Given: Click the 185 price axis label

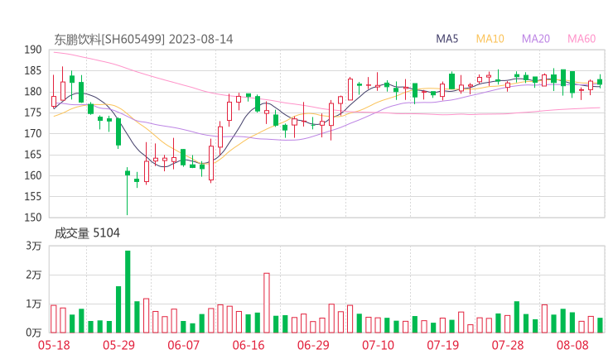Looking at the screenshot, I should point(33,71).
